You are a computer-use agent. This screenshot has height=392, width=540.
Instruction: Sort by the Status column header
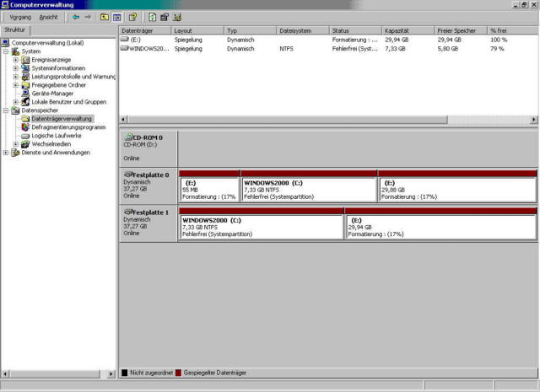click(355, 30)
